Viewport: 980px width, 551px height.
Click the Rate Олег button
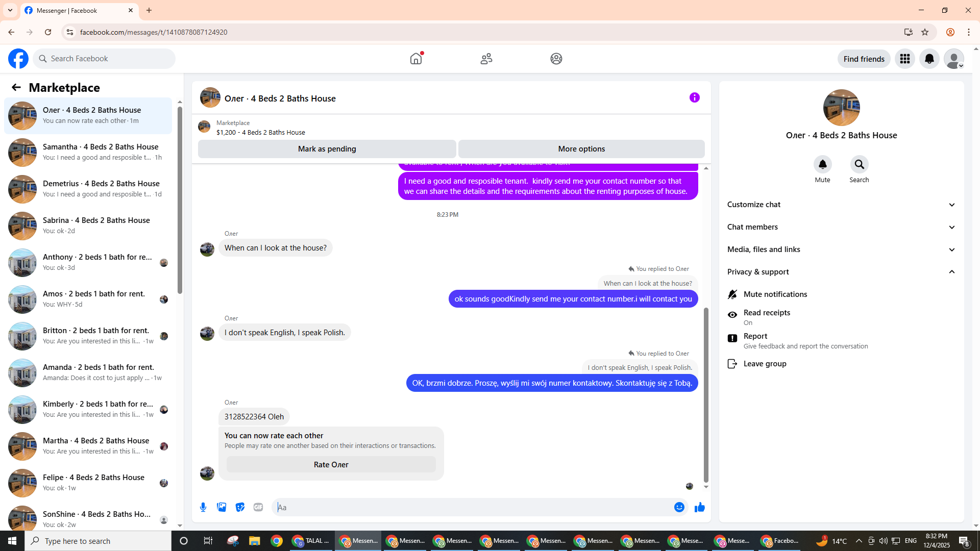point(331,465)
